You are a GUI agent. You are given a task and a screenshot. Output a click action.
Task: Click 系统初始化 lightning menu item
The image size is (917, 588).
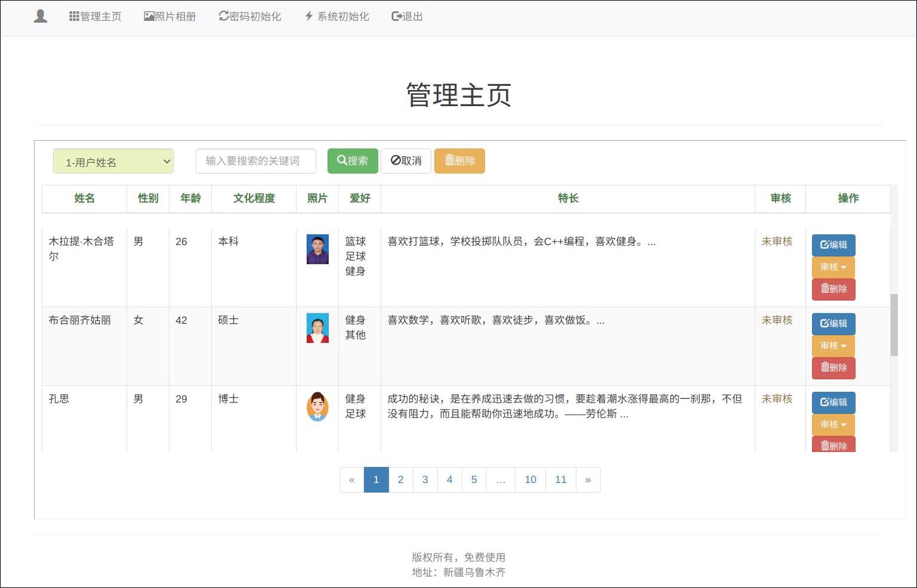click(x=336, y=16)
